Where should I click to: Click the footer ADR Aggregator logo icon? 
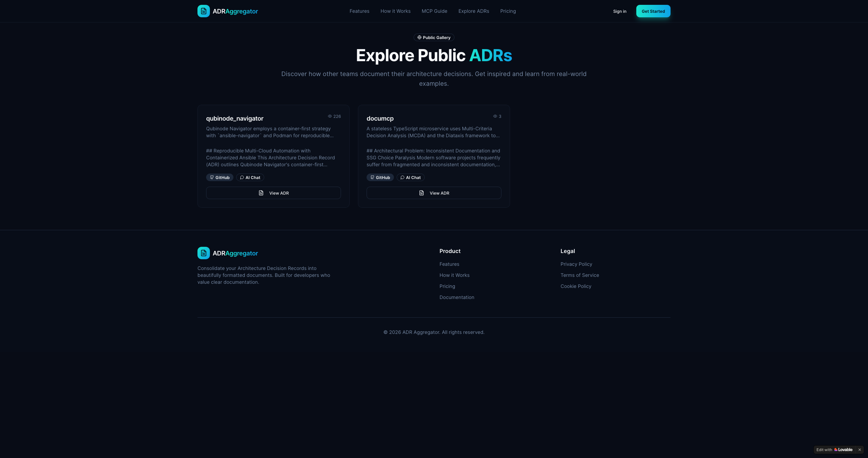click(x=204, y=253)
